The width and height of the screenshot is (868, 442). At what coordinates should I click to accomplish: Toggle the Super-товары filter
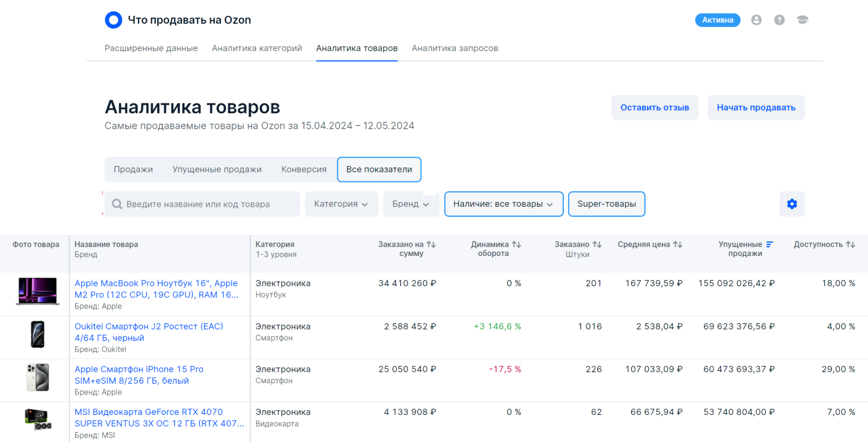pos(606,204)
